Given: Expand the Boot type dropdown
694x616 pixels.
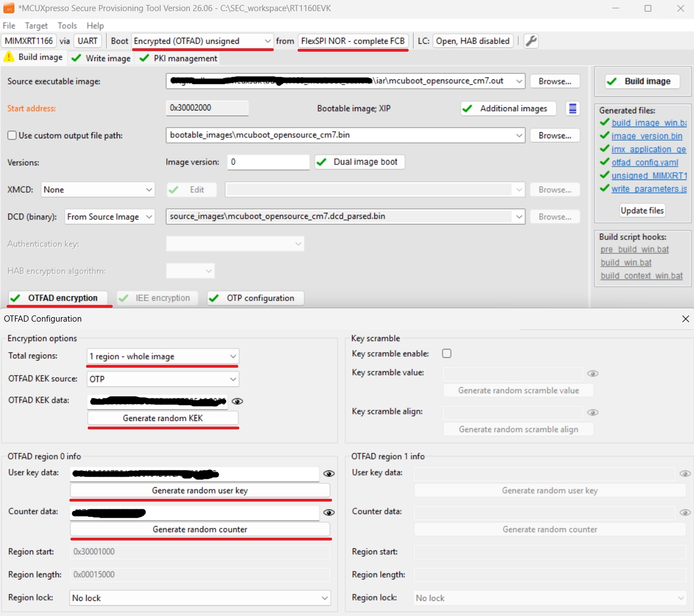Looking at the screenshot, I should (x=202, y=41).
